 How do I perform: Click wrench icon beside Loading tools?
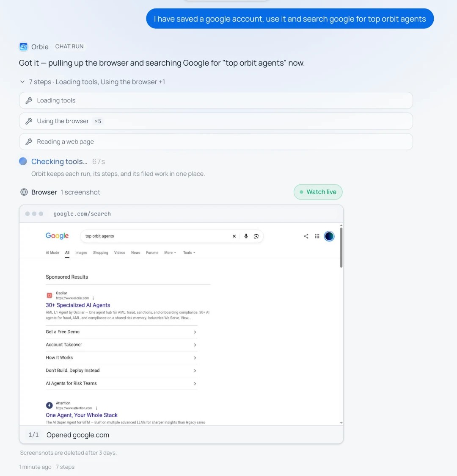(x=29, y=100)
